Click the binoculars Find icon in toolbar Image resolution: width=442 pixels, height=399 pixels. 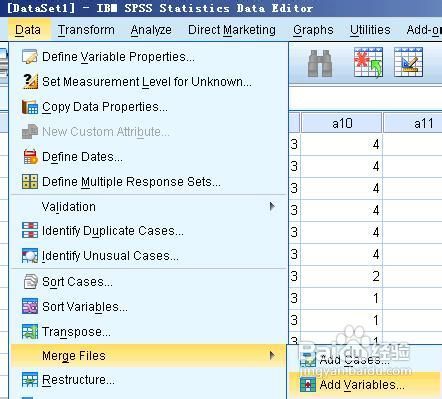click(x=320, y=63)
